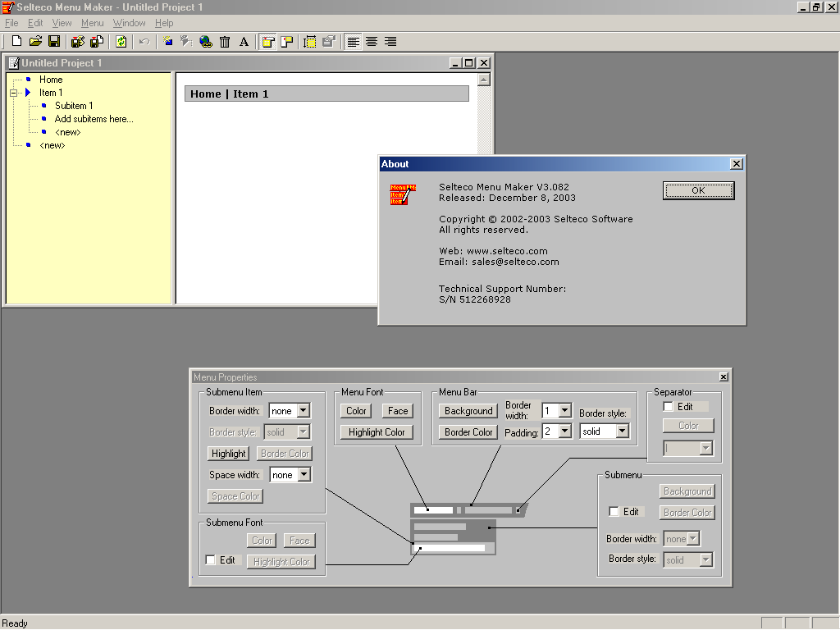
Task: Open the Submenu Item Border width dropdown
Action: [x=304, y=411]
